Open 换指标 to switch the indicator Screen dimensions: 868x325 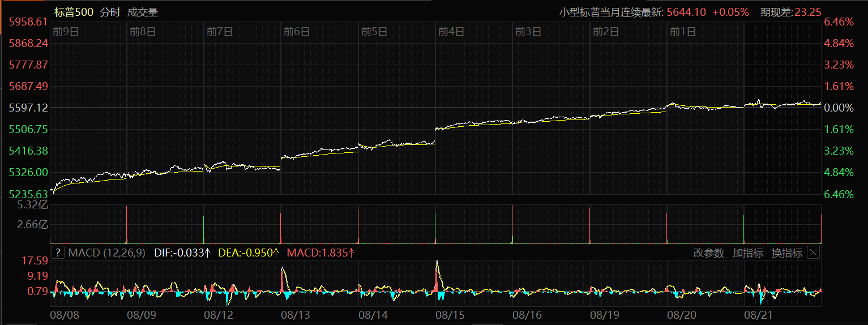pos(786,253)
